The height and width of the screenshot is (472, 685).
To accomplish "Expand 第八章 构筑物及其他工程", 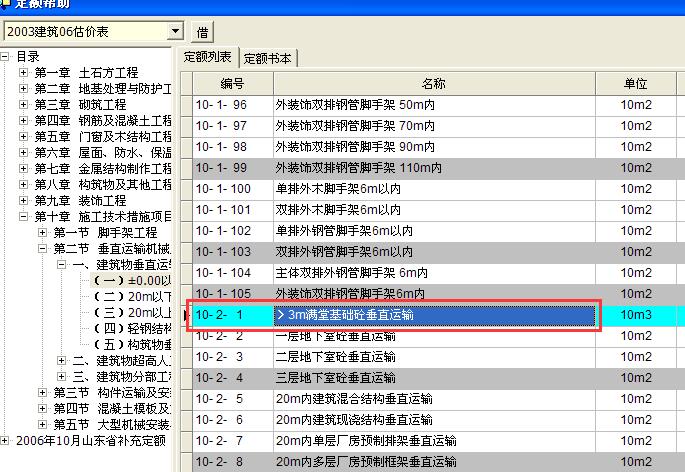I will tap(24, 184).
